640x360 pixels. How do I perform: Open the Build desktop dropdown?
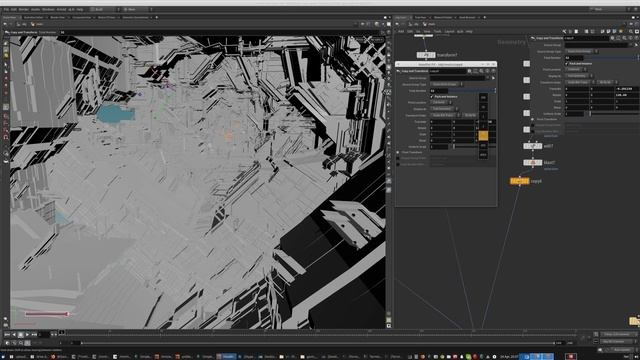pyautogui.click(x=104, y=9)
